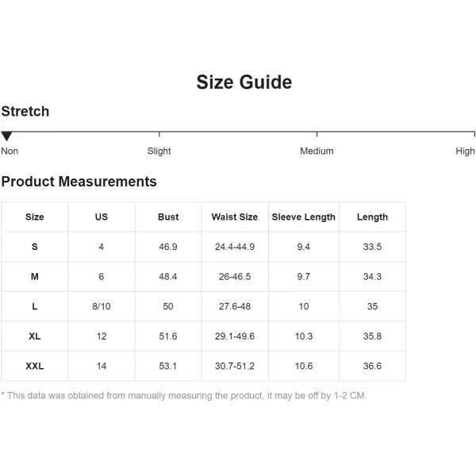Viewport: 476px width, 476px height.
Task: Click the Waist Size column header
Action: (x=235, y=217)
